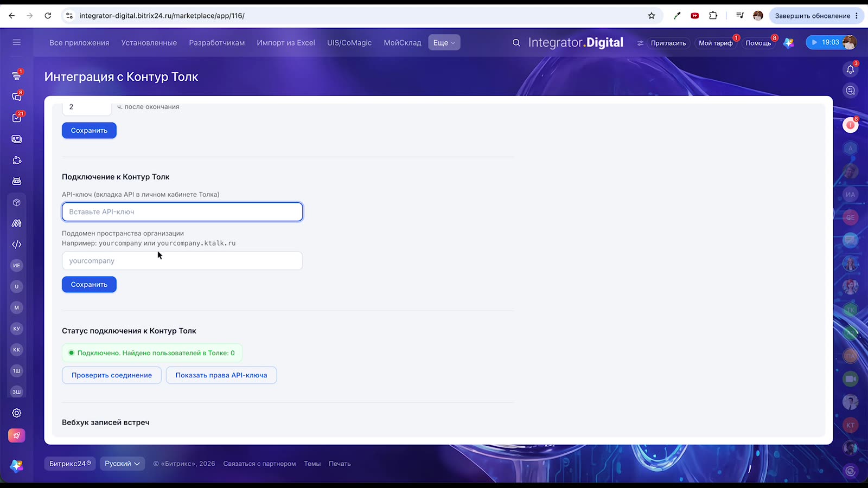Click the search magnifier in top bar
The height and width of the screenshot is (488, 868).
tap(516, 42)
